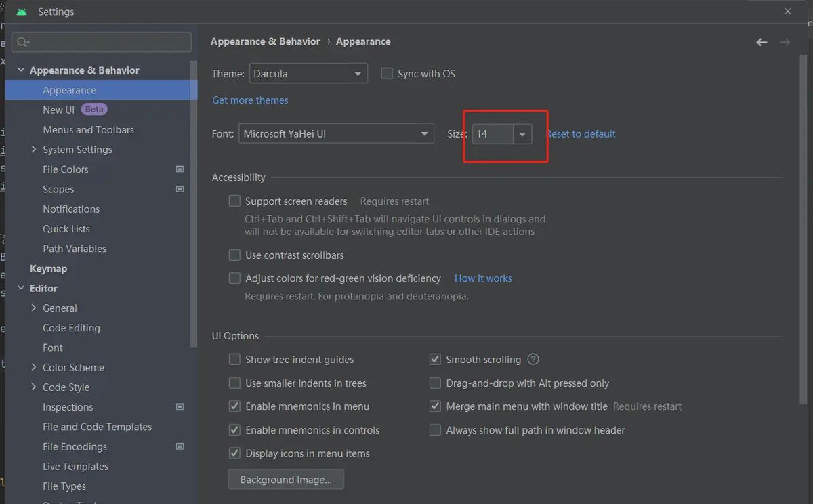The image size is (813, 504).
Task: Open the Font dropdown showing Microsoft YaHei UI
Action: [336, 133]
